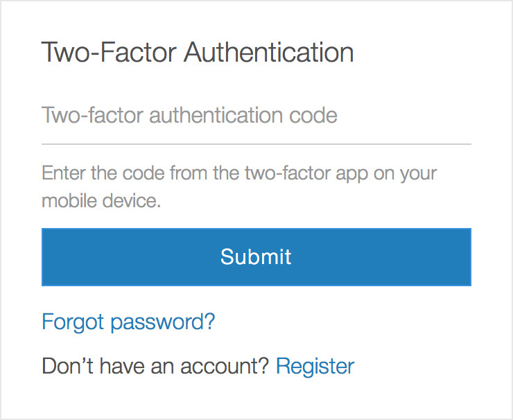Submit the two-factor code
Image resolution: width=513 pixels, height=420 pixels.
[x=256, y=256]
